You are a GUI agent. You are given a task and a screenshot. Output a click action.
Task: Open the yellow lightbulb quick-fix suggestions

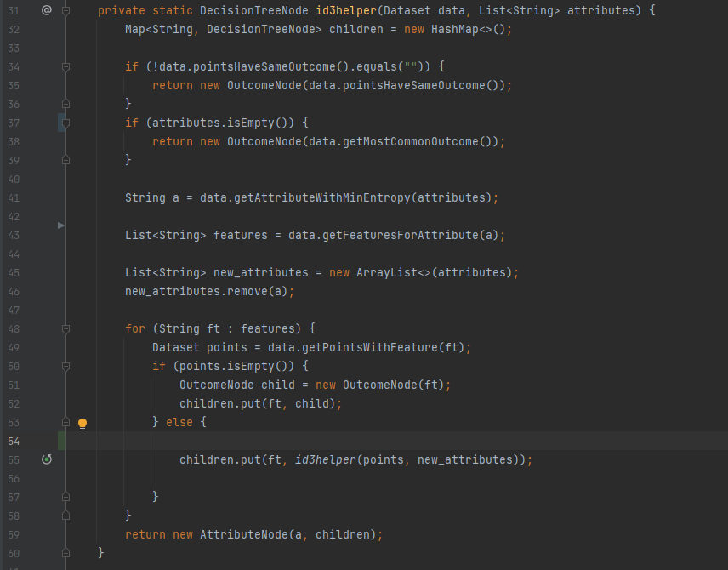click(x=82, y=423)
